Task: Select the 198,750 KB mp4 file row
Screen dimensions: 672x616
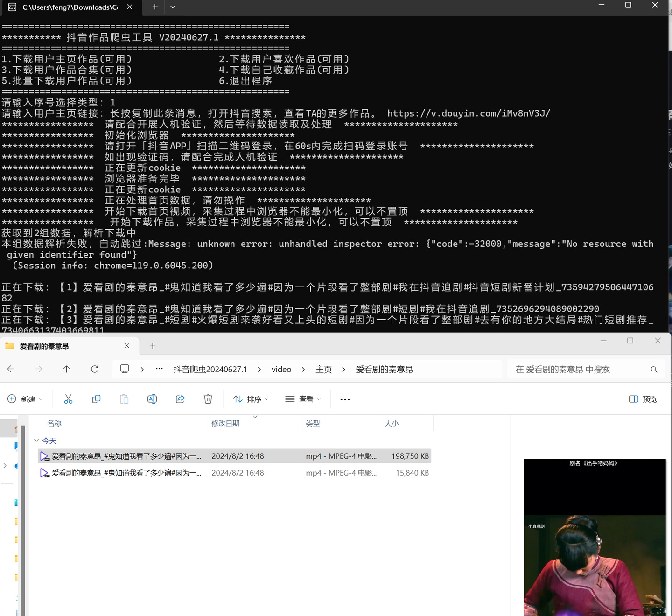Action: point(234,456)
